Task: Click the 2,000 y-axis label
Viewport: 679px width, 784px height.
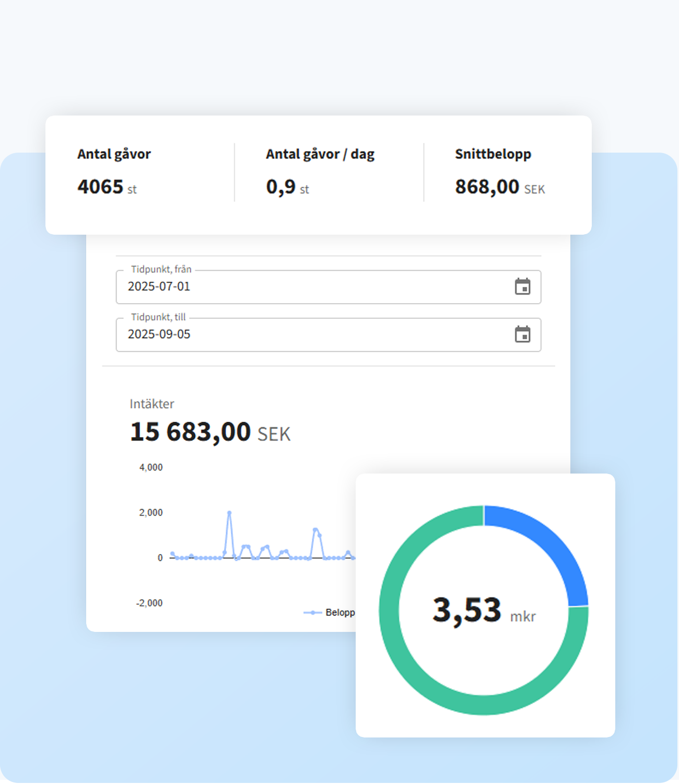Action: point(151,513)
